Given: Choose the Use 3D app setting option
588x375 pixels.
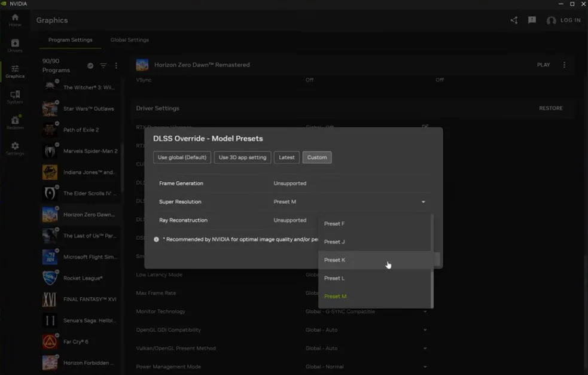Looking at the screenshot, I should point(242,157).
